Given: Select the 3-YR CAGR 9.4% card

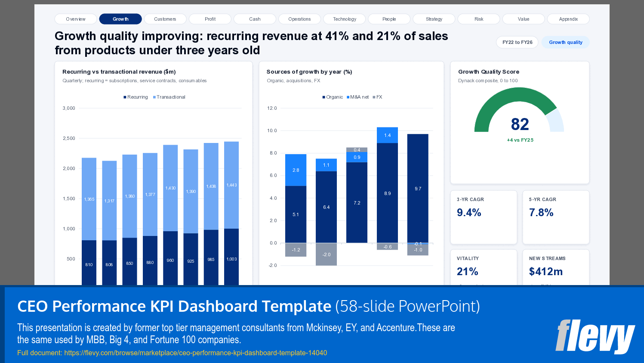Looking at the screenshot, I should [x=484, y=217].
